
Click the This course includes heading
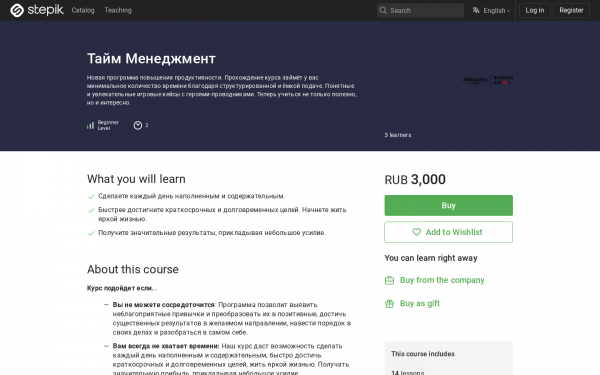click(423, 354)
